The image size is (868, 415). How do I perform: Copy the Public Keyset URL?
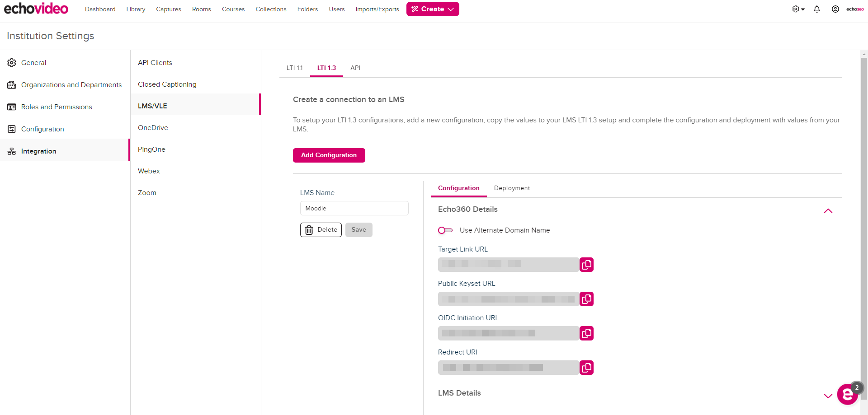tap(586, 299)
